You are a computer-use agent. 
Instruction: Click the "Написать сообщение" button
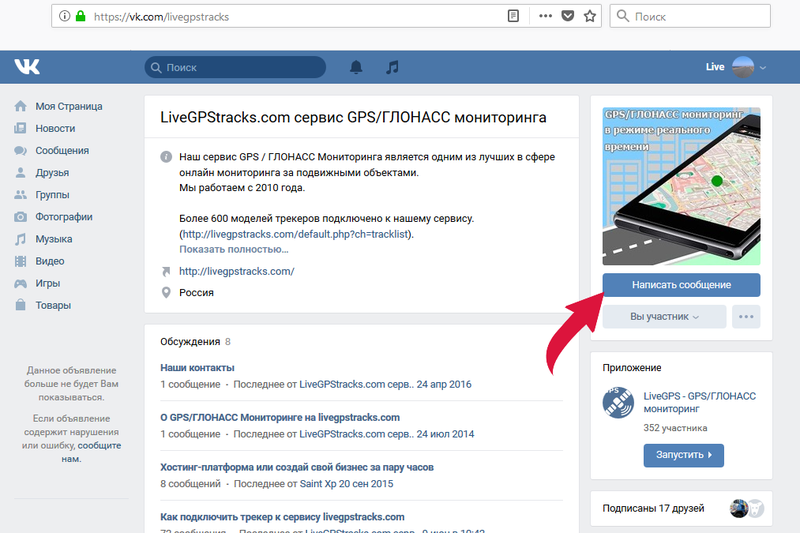click(681, 285)
